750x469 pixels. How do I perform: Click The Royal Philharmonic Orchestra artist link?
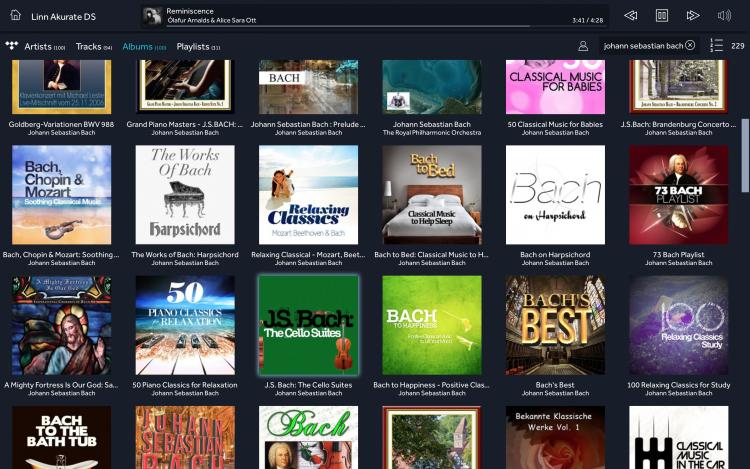432,133
